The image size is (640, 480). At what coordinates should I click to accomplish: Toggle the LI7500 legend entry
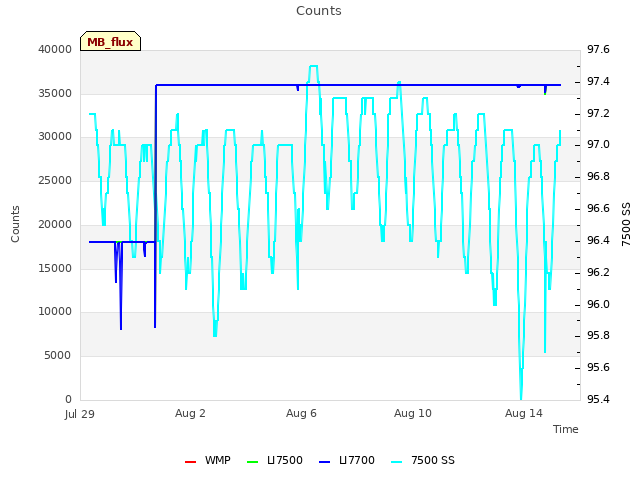click(275, 460)
